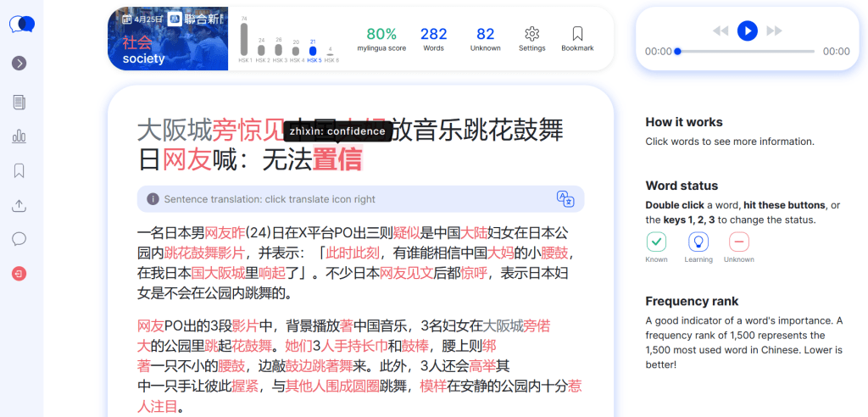This screenshot has height=417, width=868.
Task: Open the articles page icon in sidebar
Action: pos(19,102)
